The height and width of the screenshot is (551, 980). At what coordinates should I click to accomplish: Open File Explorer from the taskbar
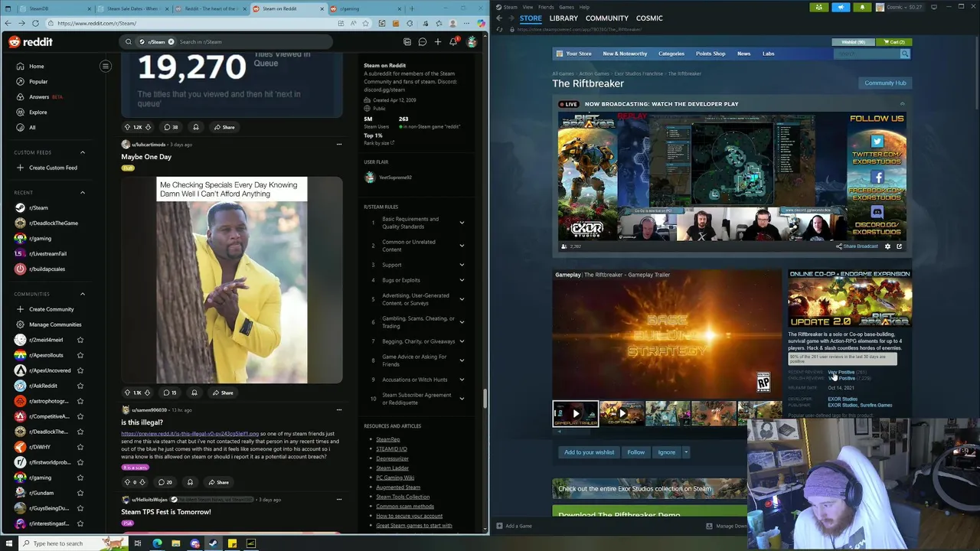point(175,543)
